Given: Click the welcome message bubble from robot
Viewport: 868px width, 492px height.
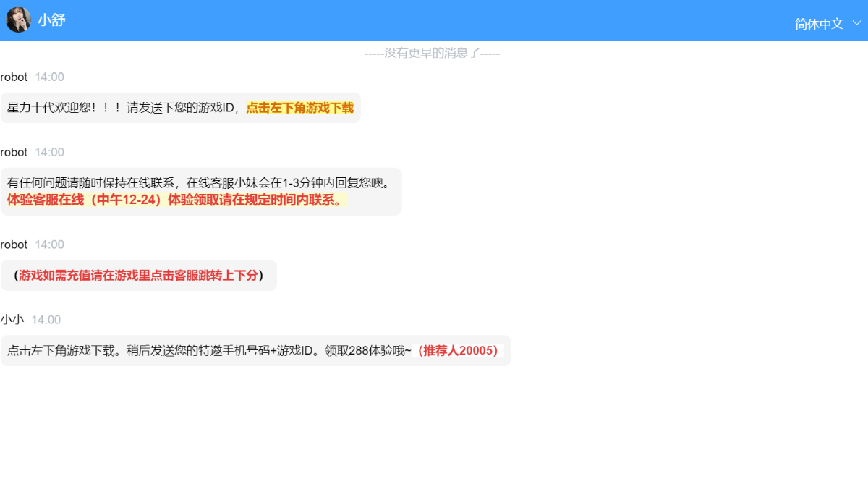Looking at the screenshot, I should click(x=180, y=107).
